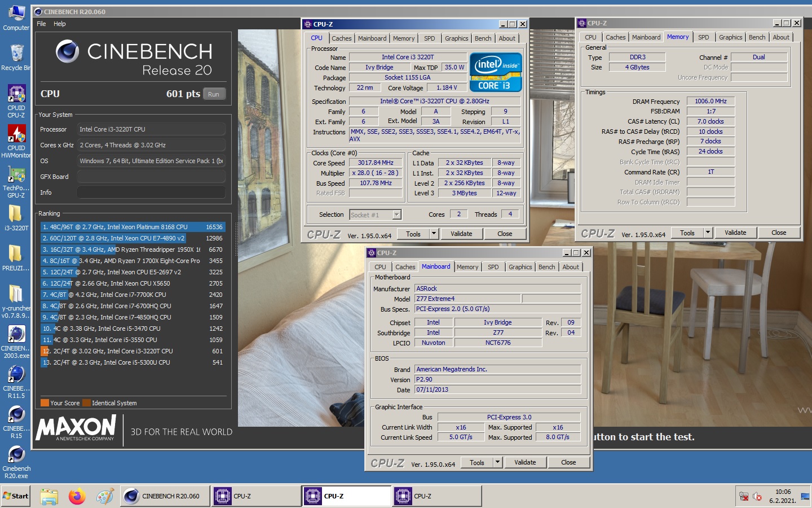Click the volume tray icon
This screenshot has width=812, height=508.
click(757, 497)
